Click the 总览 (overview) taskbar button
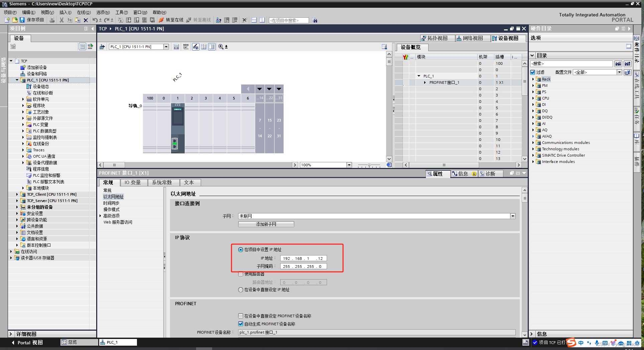Viewport: 644px width, 350px height. [78, 342]
